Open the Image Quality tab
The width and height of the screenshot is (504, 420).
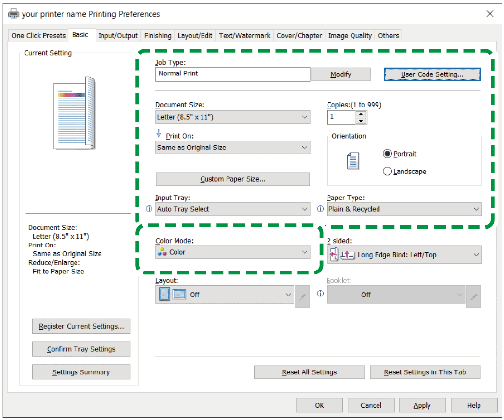click(350, 36)
